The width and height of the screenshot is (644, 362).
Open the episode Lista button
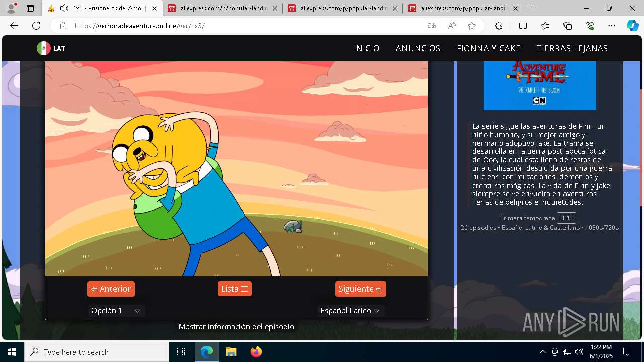pos(234,289)
